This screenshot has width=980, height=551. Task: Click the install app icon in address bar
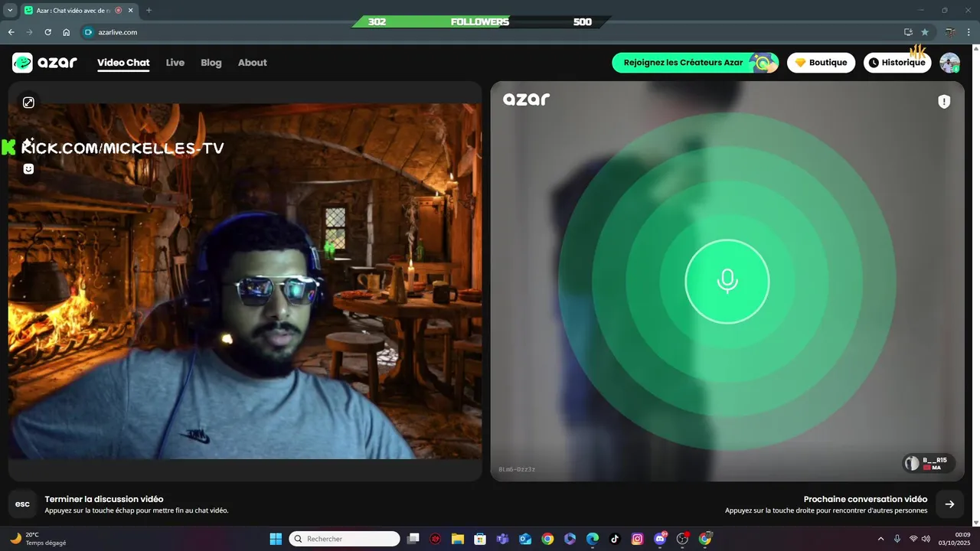[x=908, y=32]
